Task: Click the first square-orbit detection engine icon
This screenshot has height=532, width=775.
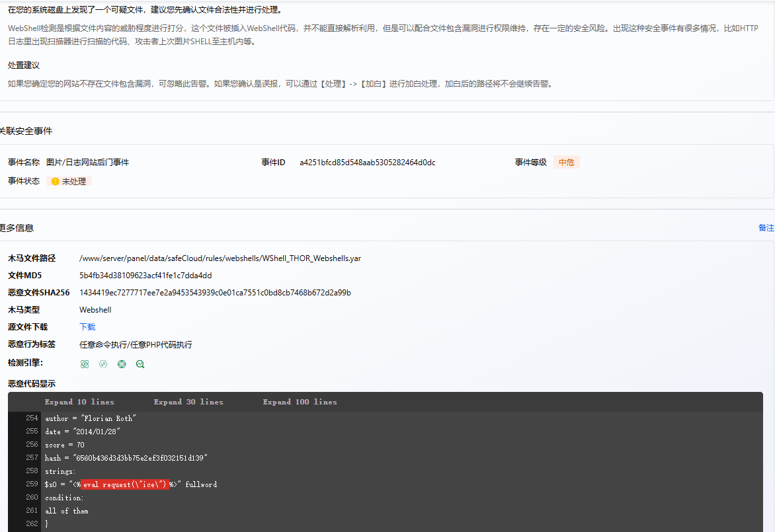Action: pos(85,364)
